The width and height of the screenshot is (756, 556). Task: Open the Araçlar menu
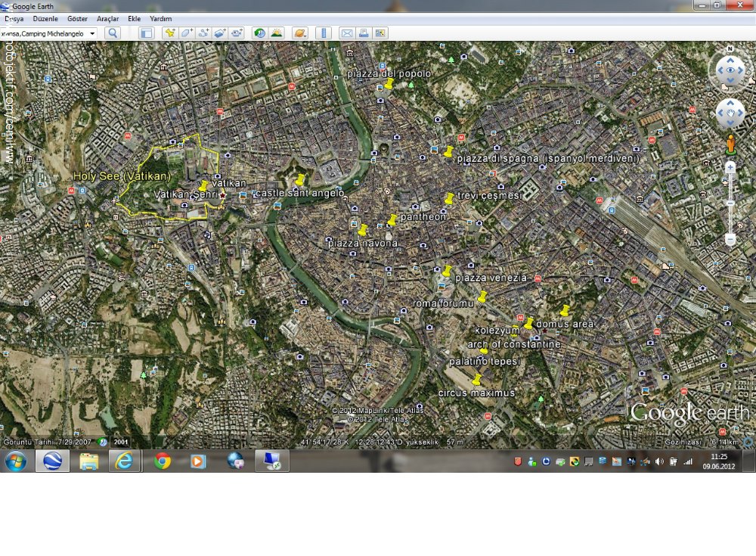coord(107,19)
